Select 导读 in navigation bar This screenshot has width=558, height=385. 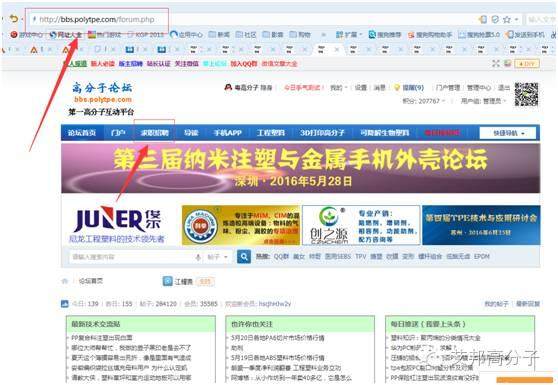pyautogui.click(x=191, y=133)
